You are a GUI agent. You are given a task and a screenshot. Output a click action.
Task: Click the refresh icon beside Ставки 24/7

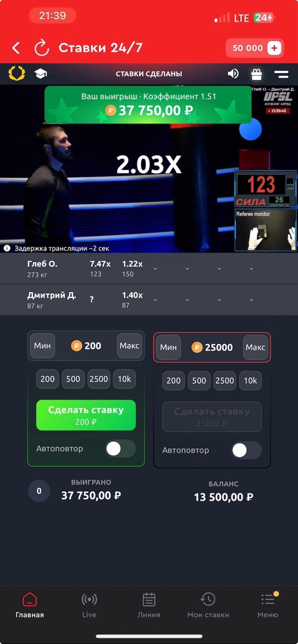pyautogui.click(x=41, y=48)
